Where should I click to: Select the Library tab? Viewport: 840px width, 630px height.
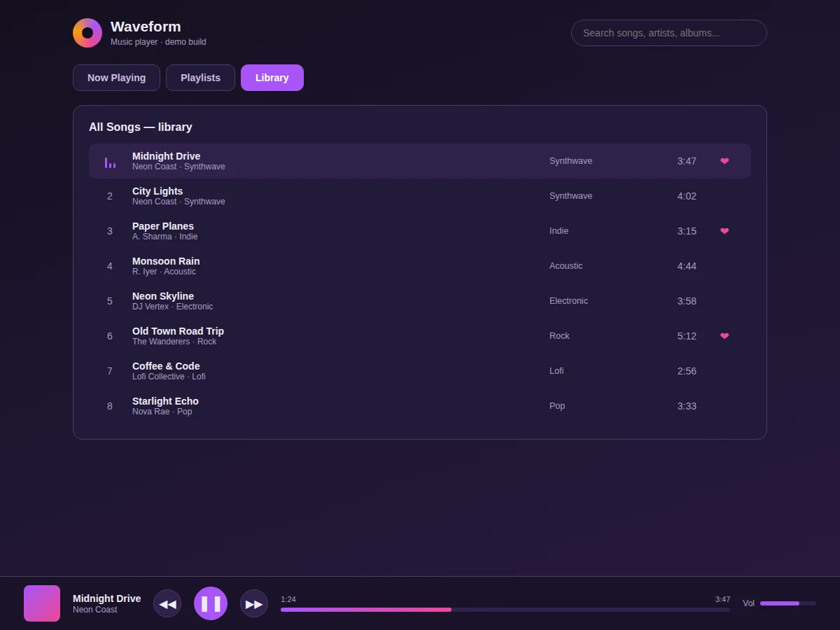click(272, 78)
